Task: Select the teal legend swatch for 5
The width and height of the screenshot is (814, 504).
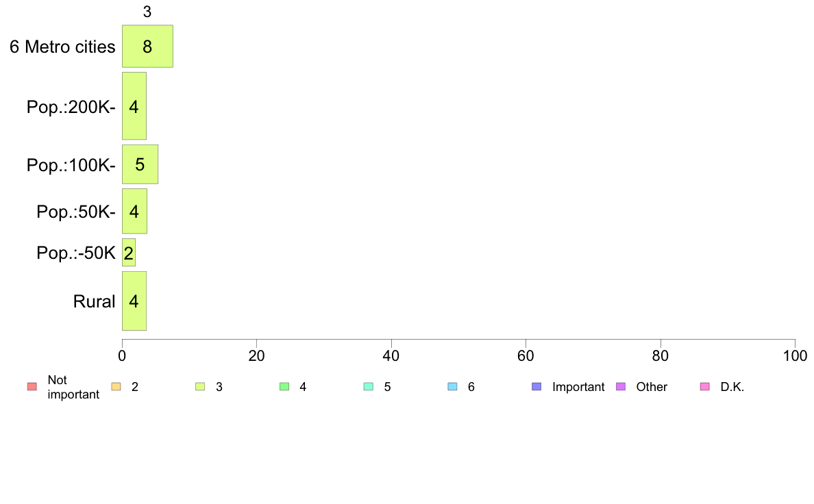Action: click(369, 387)
